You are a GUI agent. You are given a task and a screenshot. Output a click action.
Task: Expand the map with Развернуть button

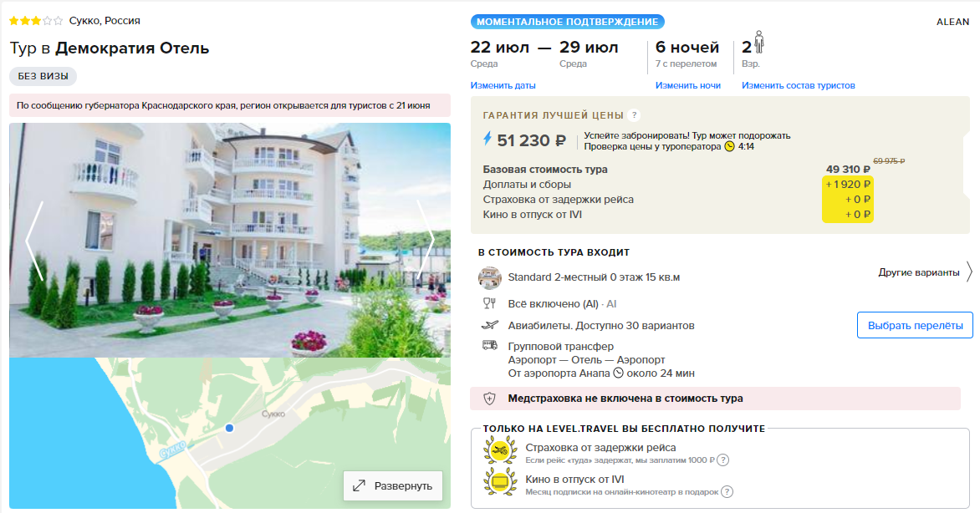click(392, 485)
